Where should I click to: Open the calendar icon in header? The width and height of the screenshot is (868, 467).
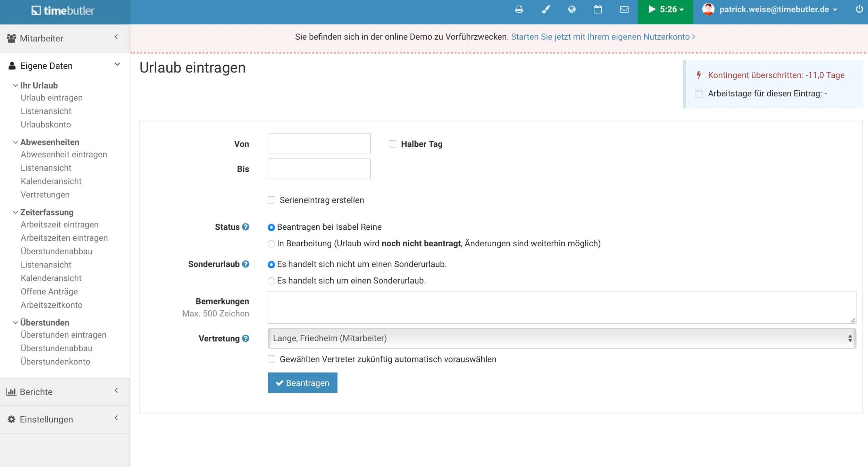(x=598, y=9)
